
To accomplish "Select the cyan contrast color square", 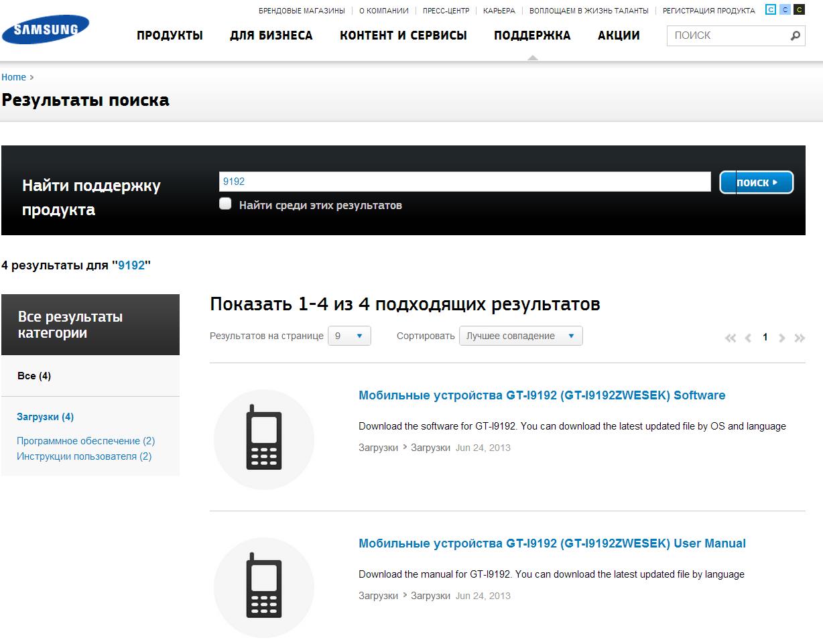I will tap(771, 9).
